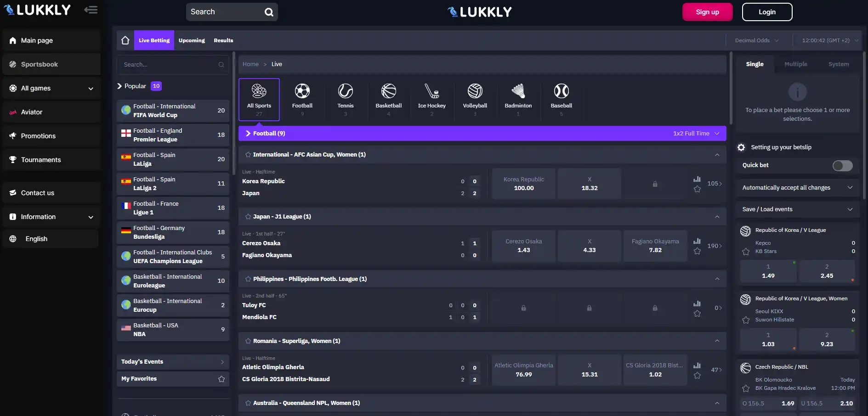The image size is (868, 416).
Task: Enable the Quick bet switch
Action: click(x=843, y=166)
